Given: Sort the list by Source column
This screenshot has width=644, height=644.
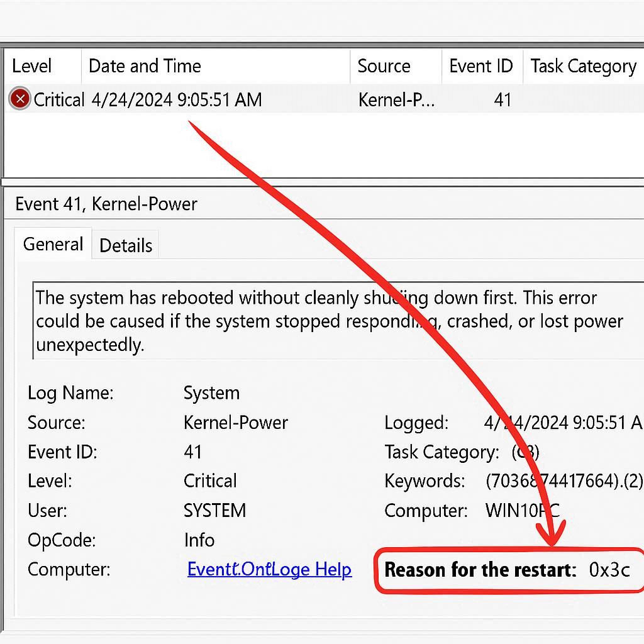Looking at the screenshot, I should (384, 66).
